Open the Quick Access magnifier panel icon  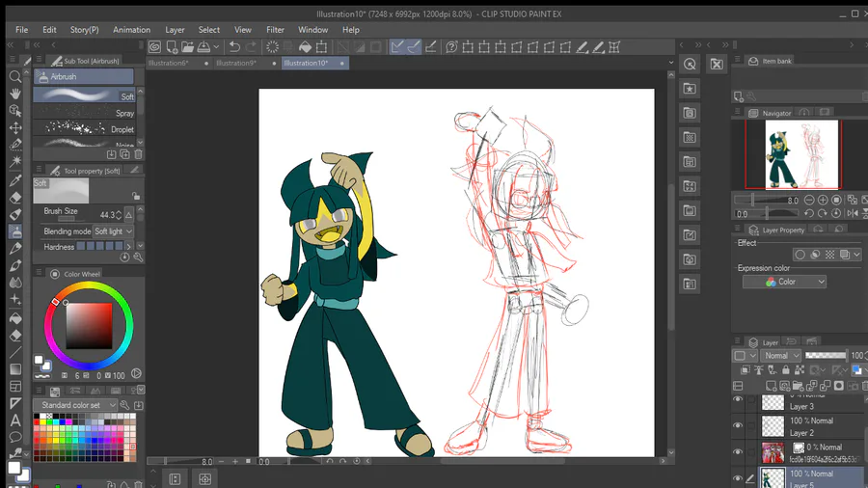click(x=690, y=65)
